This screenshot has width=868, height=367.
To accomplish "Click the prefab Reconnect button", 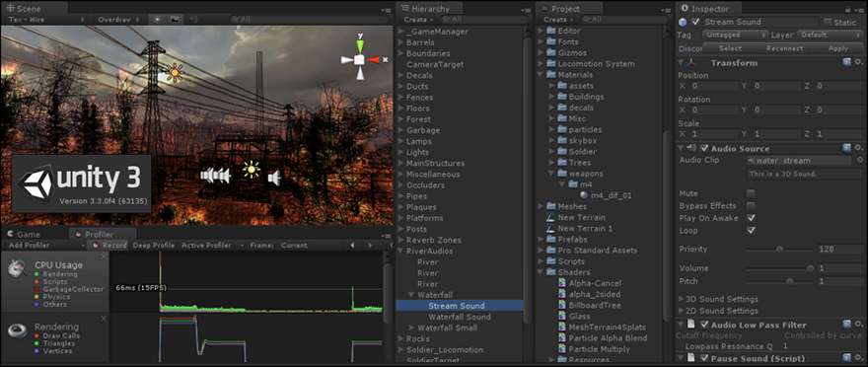I will click(784, 48).
